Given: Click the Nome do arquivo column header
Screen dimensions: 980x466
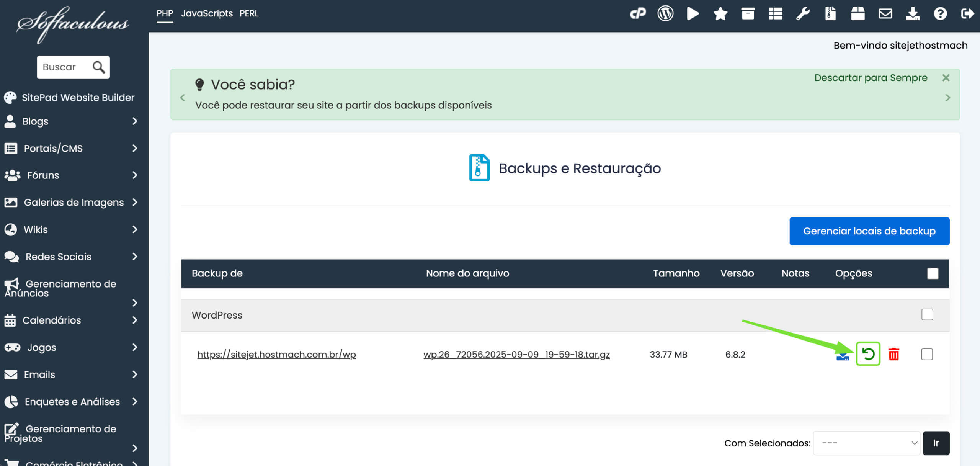Looking at the screenshot, I should coord(467,273).
